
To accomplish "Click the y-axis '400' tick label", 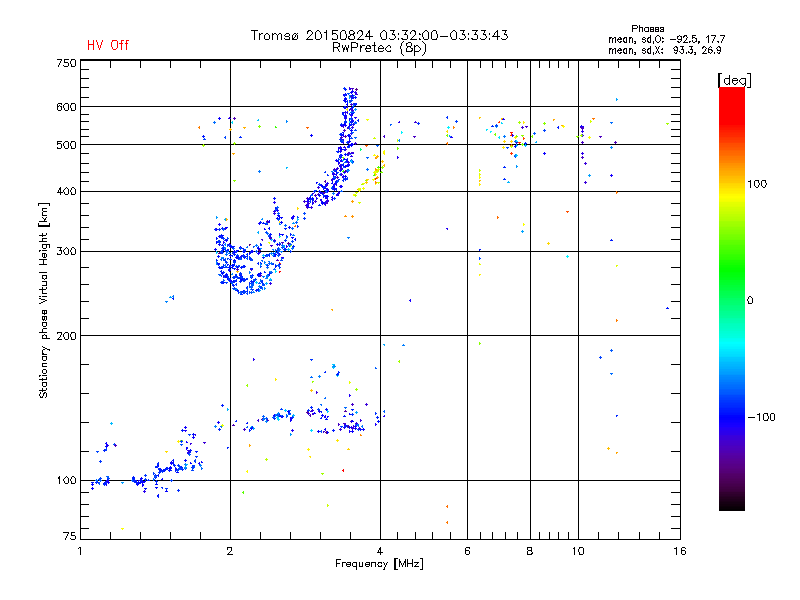I will pos(66,191).
